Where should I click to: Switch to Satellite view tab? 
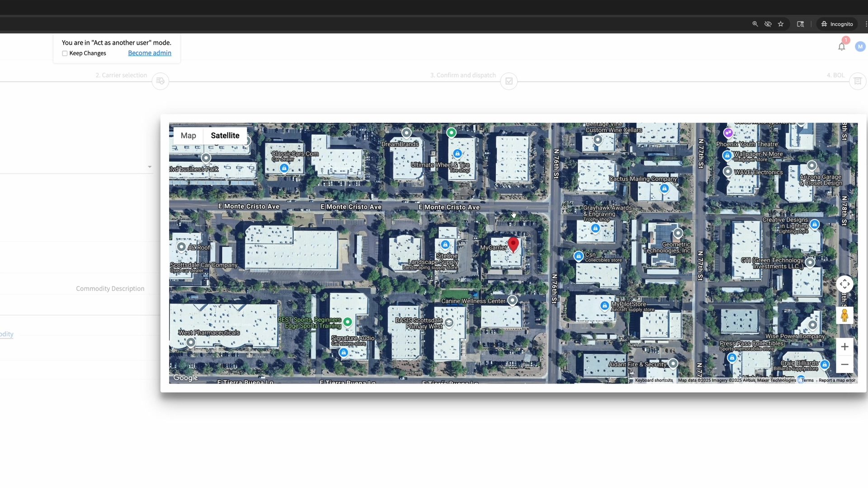click(x=225, y=136)
